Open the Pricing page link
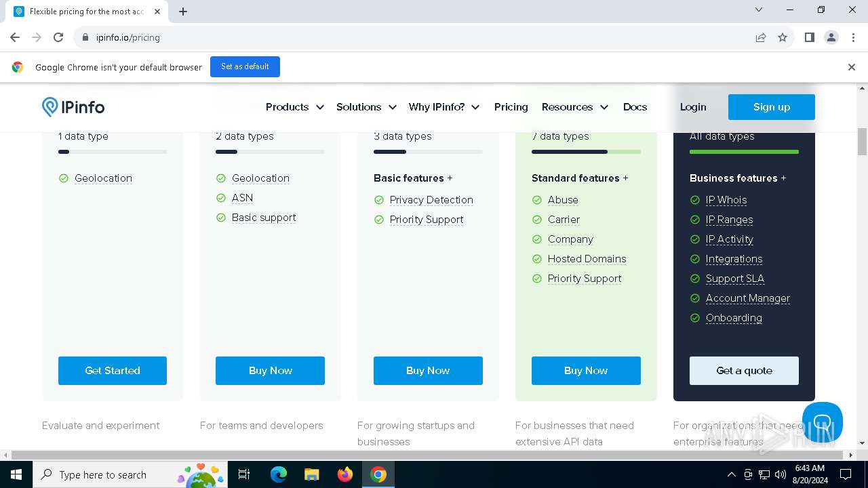The image size is (868, 488). [x=511, y=107]
